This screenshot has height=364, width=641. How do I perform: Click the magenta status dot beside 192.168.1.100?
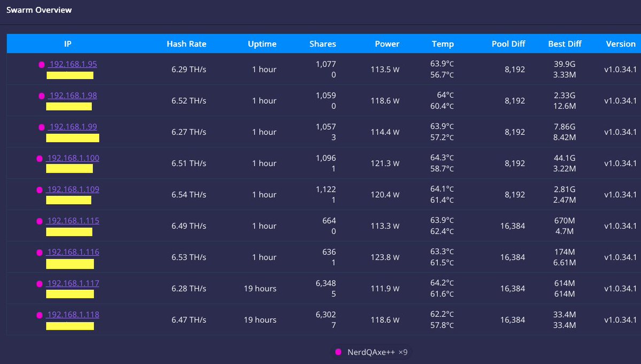point(40,159)
